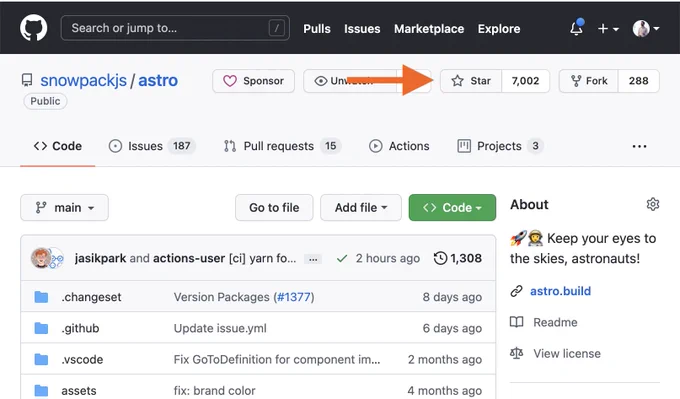Click the Go to file button
This screenshot has height=399, width=680.
tap(274, 208)
